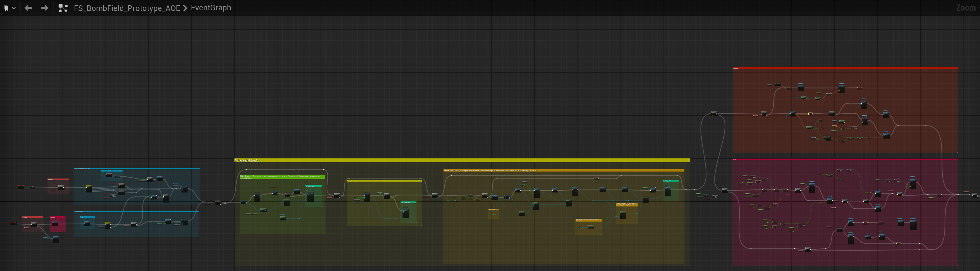Go forward with the right arrow
The height and width of the screenshot is (271, 980).
pos(44,8)
